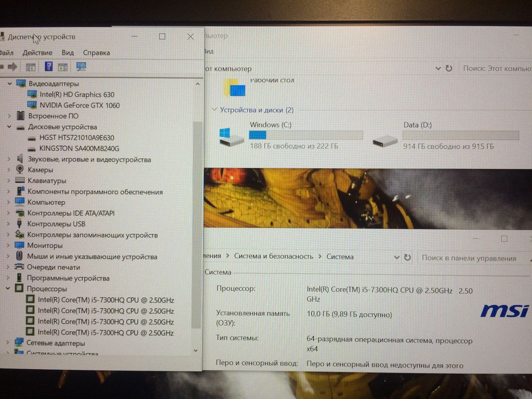Open the address bar history dropdown in Explorer
This screenshot has width=532, height=399.
click(438, 69)
